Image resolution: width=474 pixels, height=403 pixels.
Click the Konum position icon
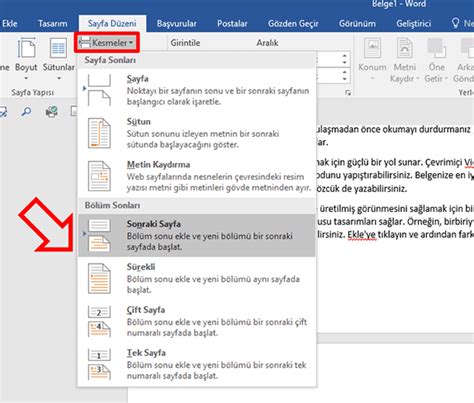373,48
